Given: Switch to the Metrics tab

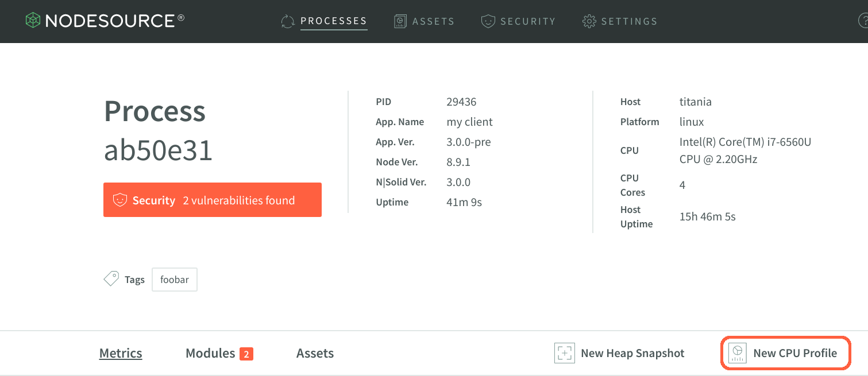Looking at the screenshot, I should point(121,353).
